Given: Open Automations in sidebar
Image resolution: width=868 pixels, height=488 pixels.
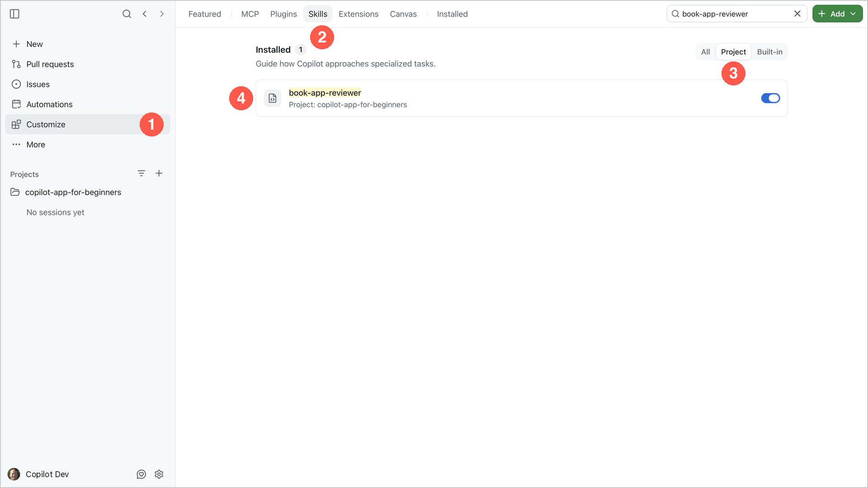Looking at the screenshot, I should click(x=88, y=104).
